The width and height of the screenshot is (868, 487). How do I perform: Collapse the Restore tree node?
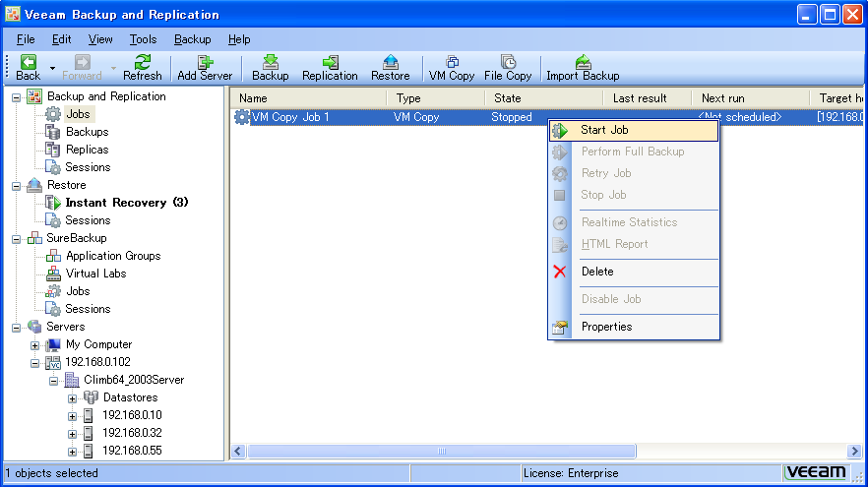tap(17, 187)
